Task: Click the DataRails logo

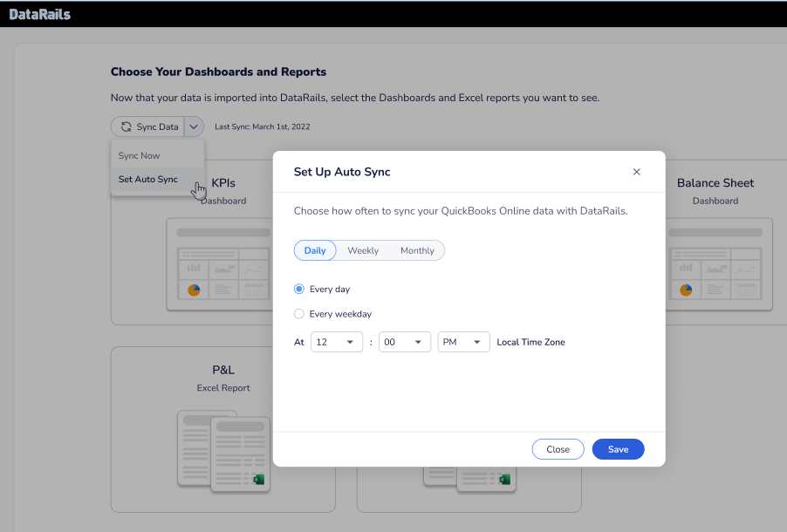Action: (40, 14)
